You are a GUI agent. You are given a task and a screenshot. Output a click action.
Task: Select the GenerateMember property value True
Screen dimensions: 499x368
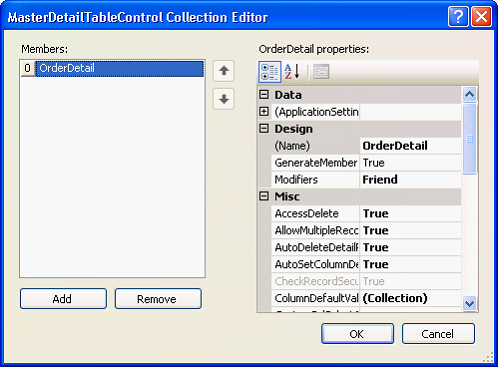pyautogui.click(x=410, y=163)
